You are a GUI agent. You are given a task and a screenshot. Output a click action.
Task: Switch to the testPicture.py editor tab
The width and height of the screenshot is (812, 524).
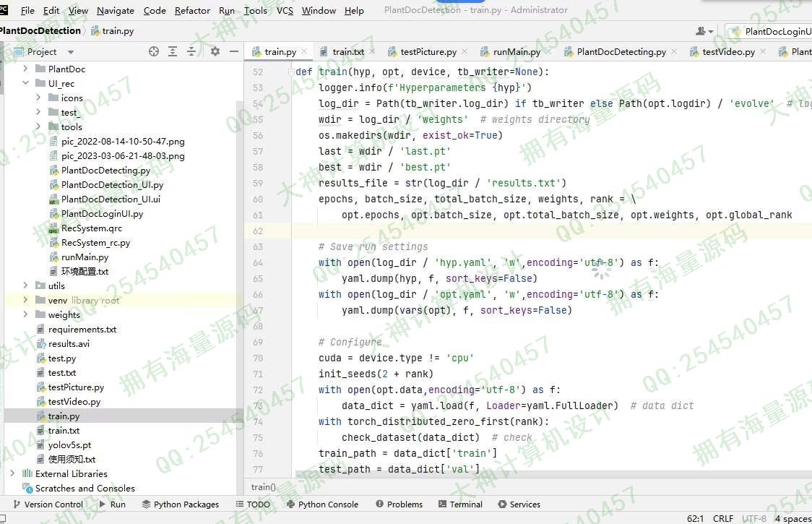428,52
